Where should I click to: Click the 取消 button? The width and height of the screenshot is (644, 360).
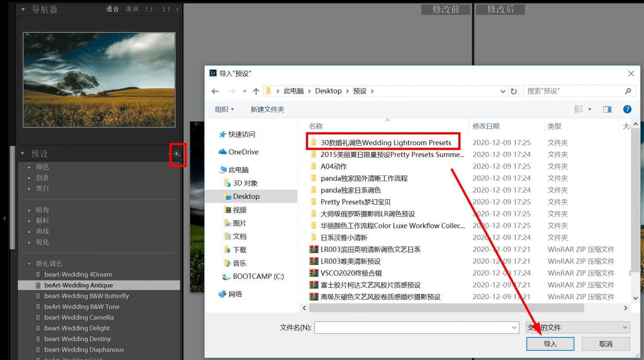605,344
